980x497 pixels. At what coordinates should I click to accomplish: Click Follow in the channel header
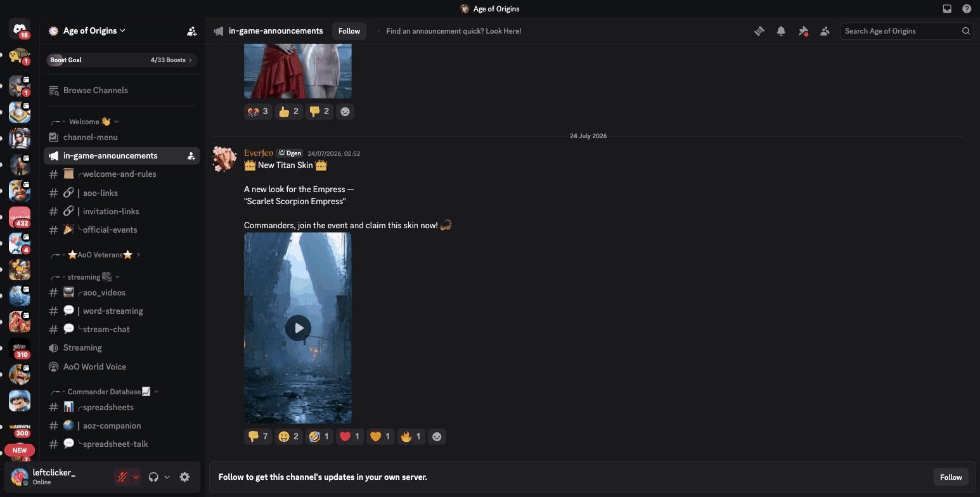tap(349, 31)
